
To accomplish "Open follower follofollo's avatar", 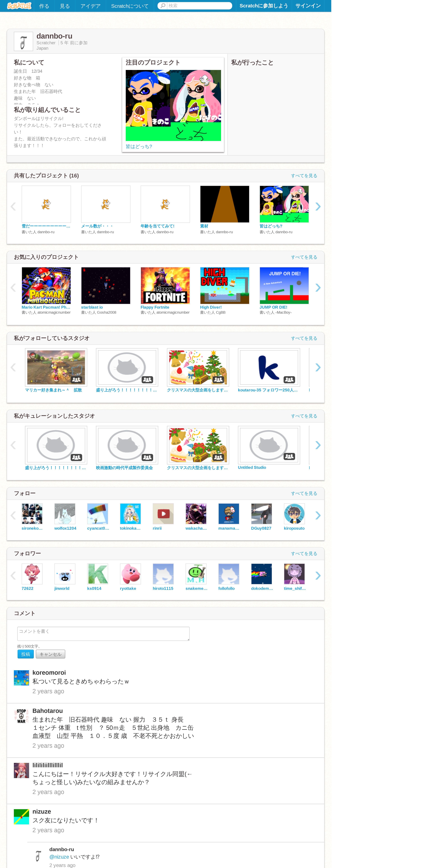I will (x=229, y=574).
